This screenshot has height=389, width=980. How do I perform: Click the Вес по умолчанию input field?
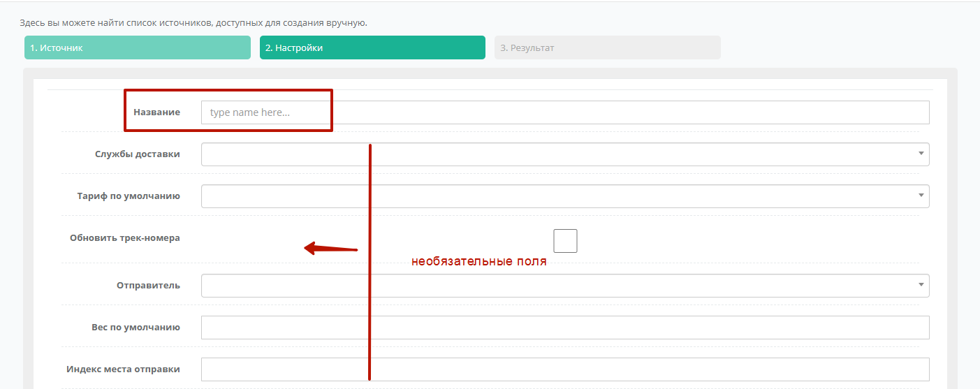[565, 328]
